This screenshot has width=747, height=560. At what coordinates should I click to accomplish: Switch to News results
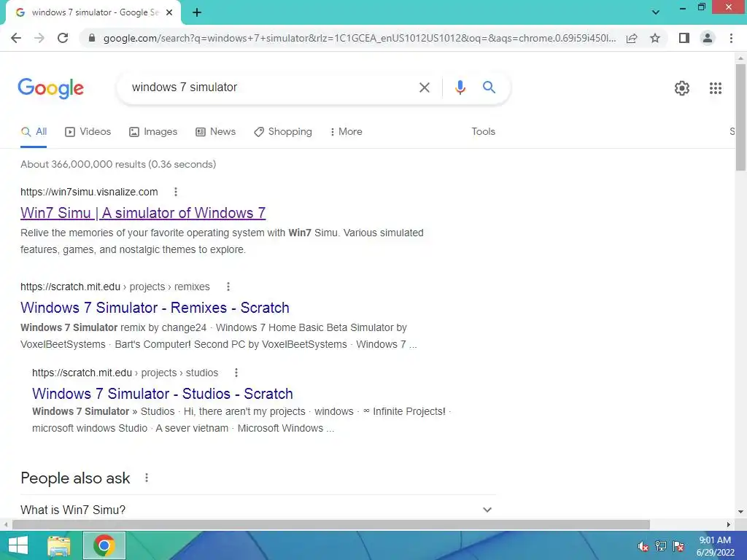pyautogui.click(x=216, y=132)
